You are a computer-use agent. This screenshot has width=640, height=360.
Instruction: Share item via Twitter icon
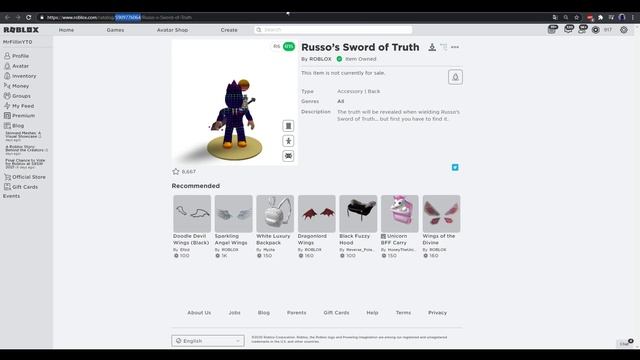tap(455, 167)
